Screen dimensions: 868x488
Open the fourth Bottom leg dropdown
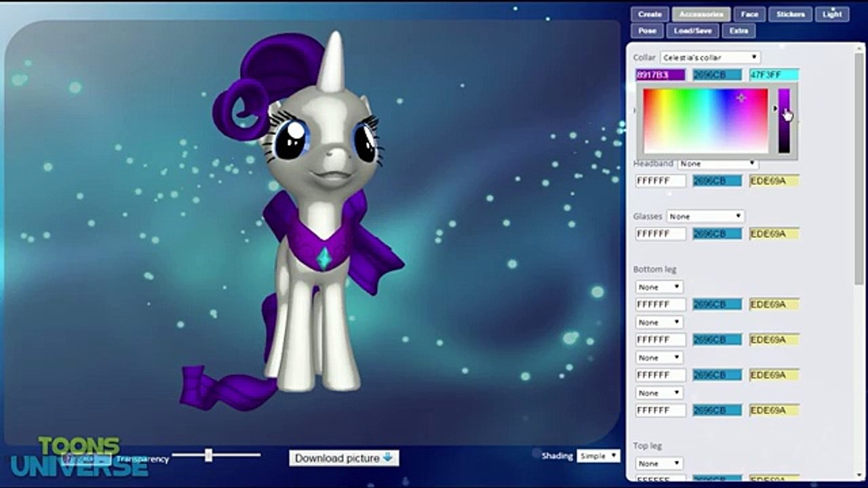[659, 393]
